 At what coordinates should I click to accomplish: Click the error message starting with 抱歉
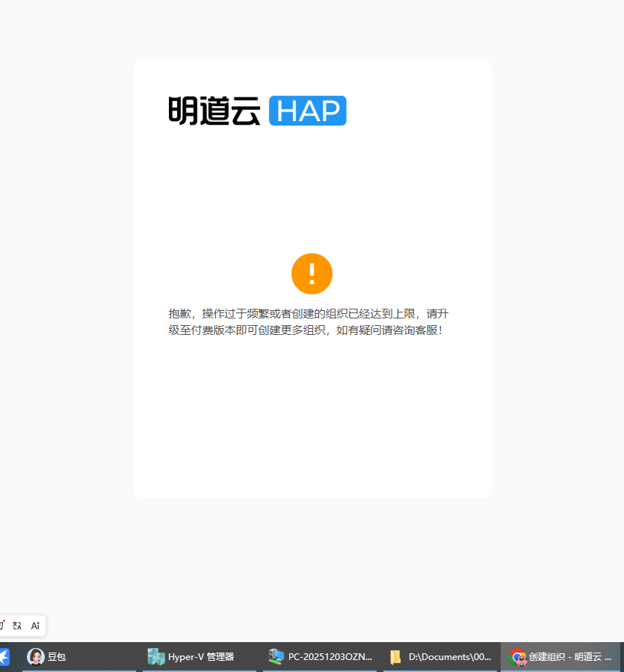pos(308,322)
